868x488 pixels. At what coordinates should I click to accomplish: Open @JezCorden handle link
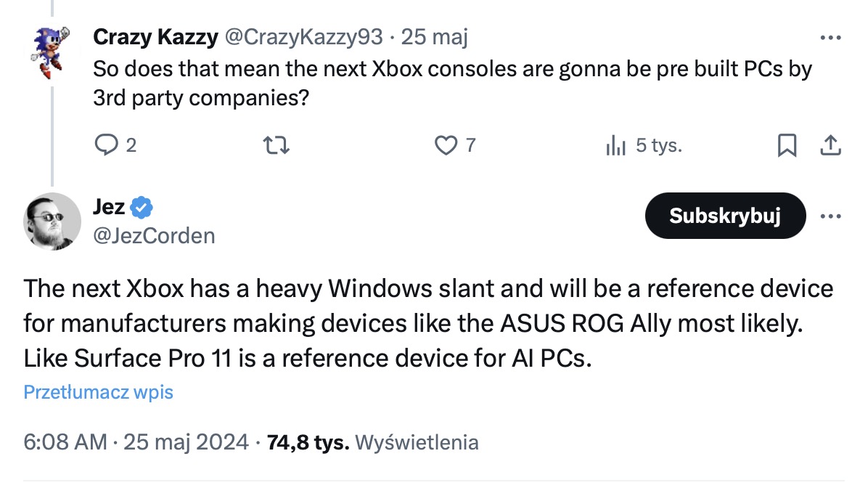pyautogui.click(x=154, y=236)
